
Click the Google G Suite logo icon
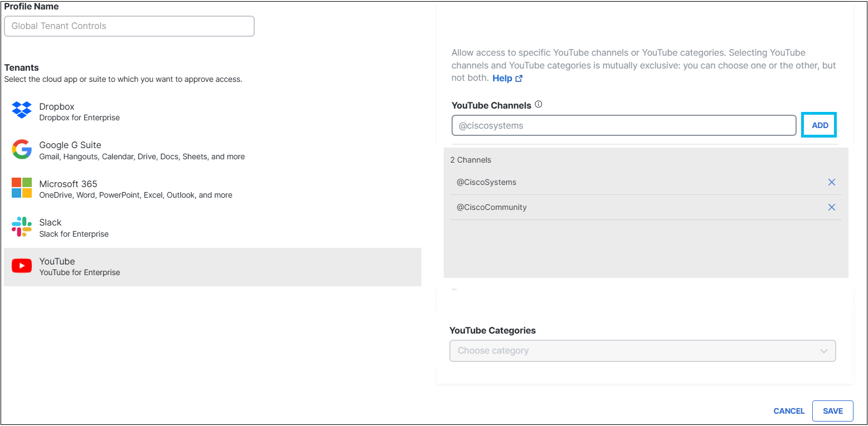point(22,149)
